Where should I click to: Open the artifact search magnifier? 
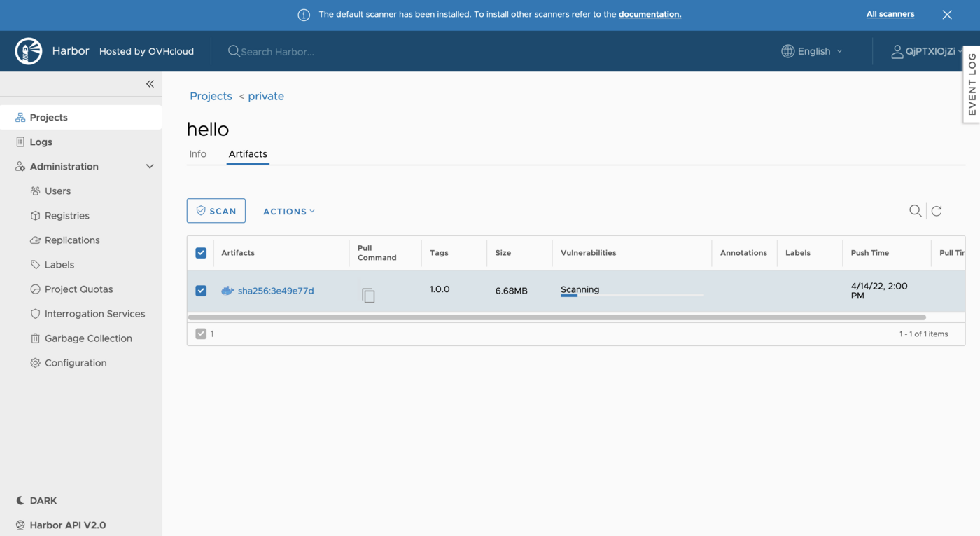(x=915, y=210)
